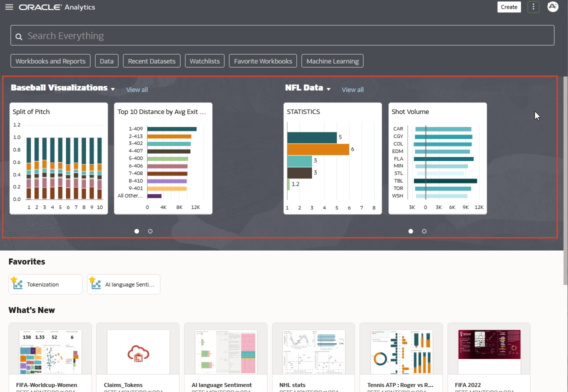Select the Machine Learning filter

point(332,61)
